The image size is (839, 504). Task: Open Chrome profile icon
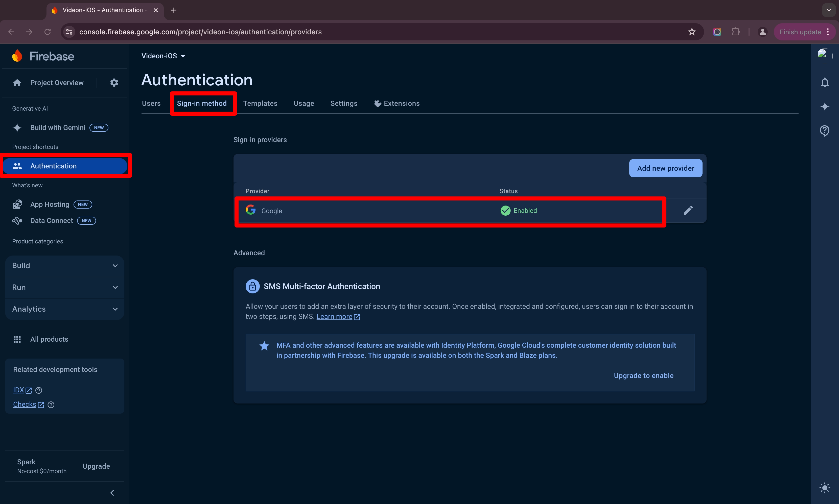pyautogui.click(x=762, y=32)
